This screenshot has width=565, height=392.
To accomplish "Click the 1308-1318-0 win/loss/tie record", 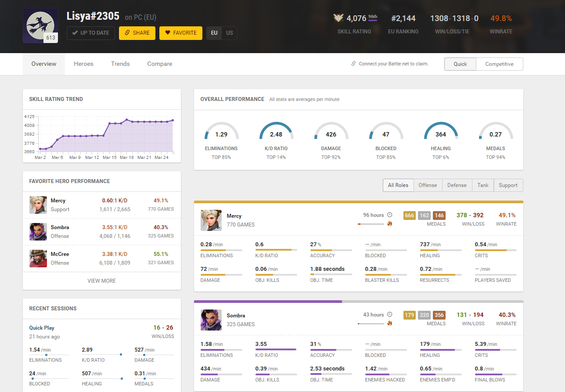I will [454, 18].
